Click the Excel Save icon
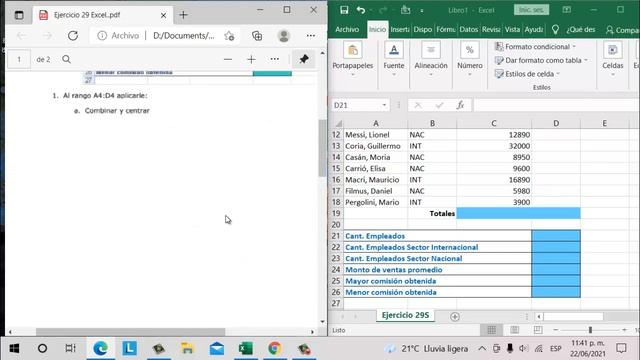The height and width of the screenshot is (360, 640). click(x=344, y=10)
